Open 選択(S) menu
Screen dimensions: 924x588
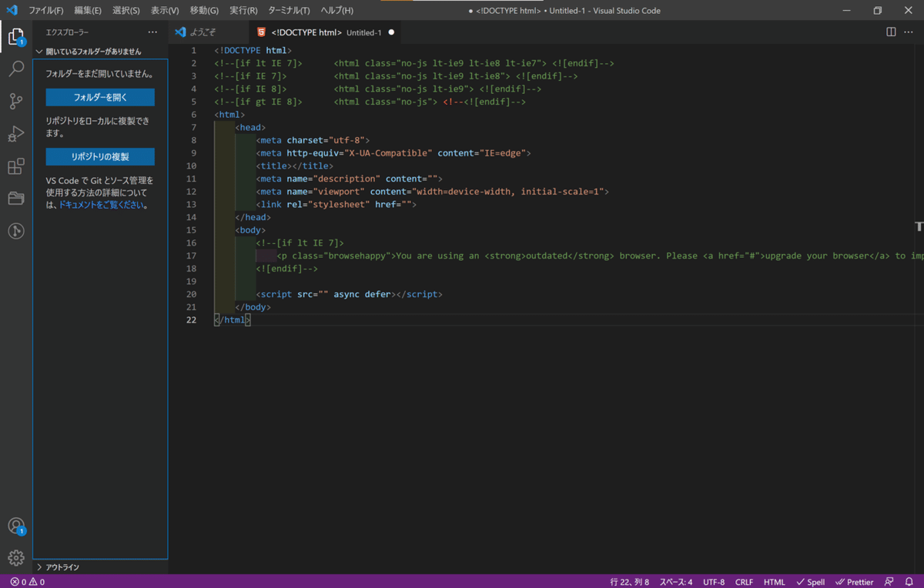(126, 10)
